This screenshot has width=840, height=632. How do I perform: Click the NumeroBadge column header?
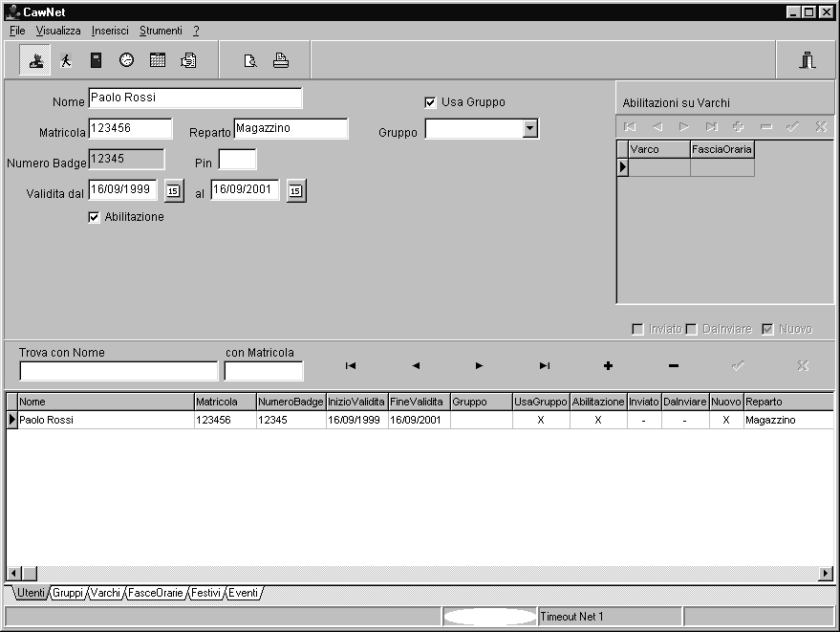click(x=291, y=402)
